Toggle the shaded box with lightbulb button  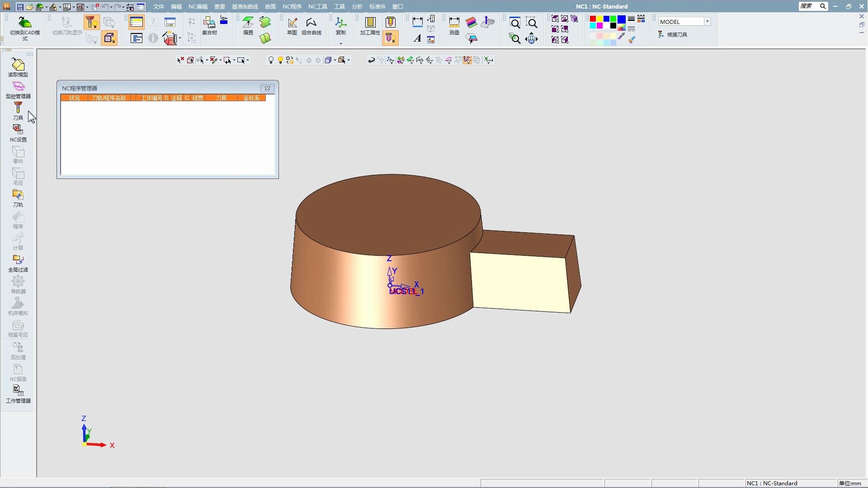[109, 38]
